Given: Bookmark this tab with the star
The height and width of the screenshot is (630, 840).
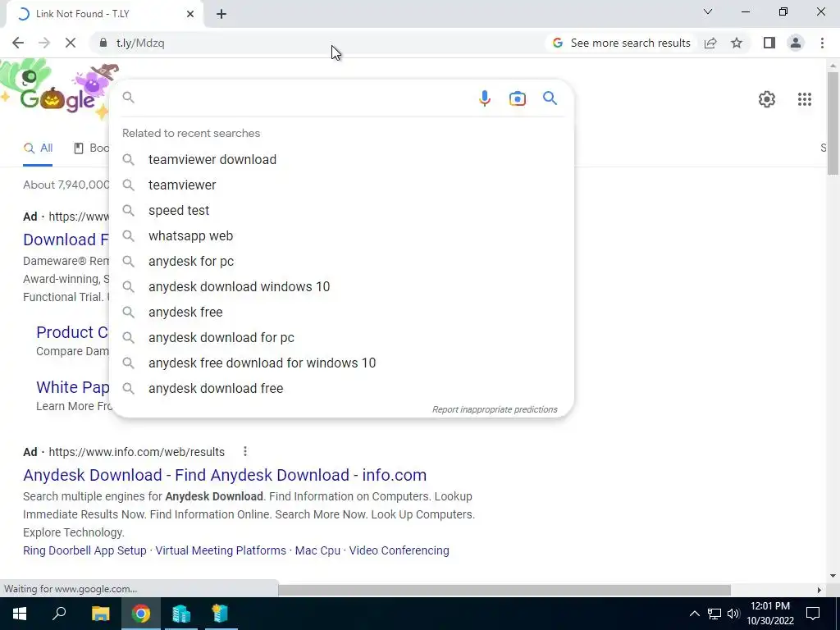Looking at the screenshot, I should pyautogui.click(x=737, y=43).
